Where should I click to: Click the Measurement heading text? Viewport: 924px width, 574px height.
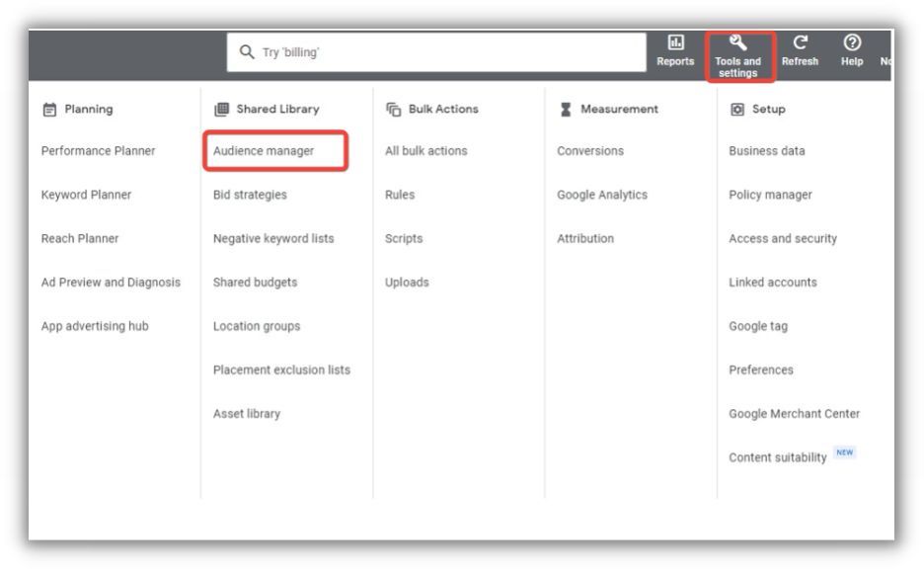[x=619, y=109]
